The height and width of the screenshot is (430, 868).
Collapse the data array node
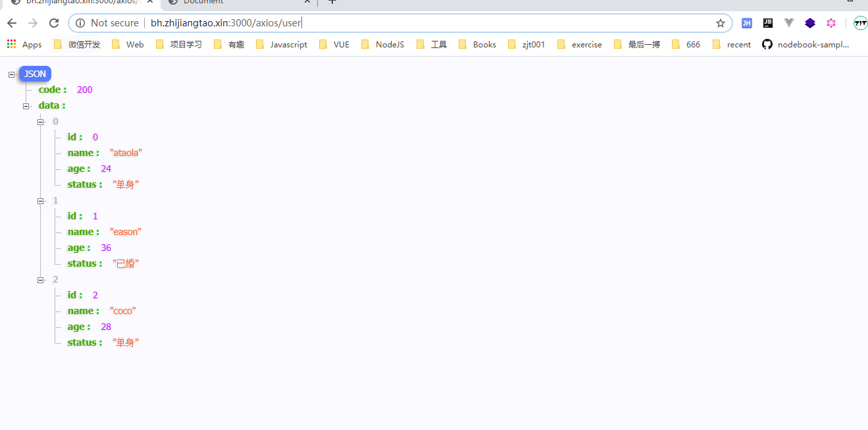pyautogui.click(x=27, y=106)
